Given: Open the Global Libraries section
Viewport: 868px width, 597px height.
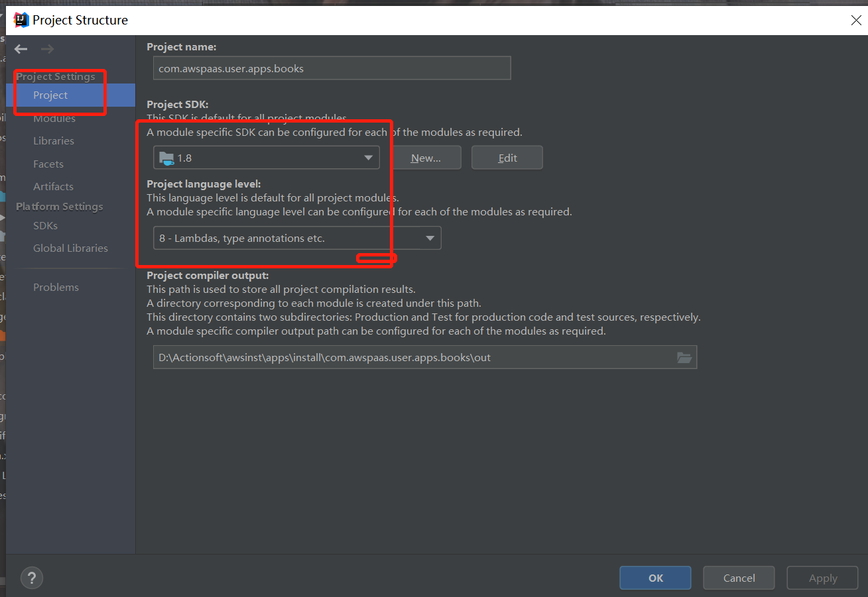Looking at the screenshot, I should point(70,248).
